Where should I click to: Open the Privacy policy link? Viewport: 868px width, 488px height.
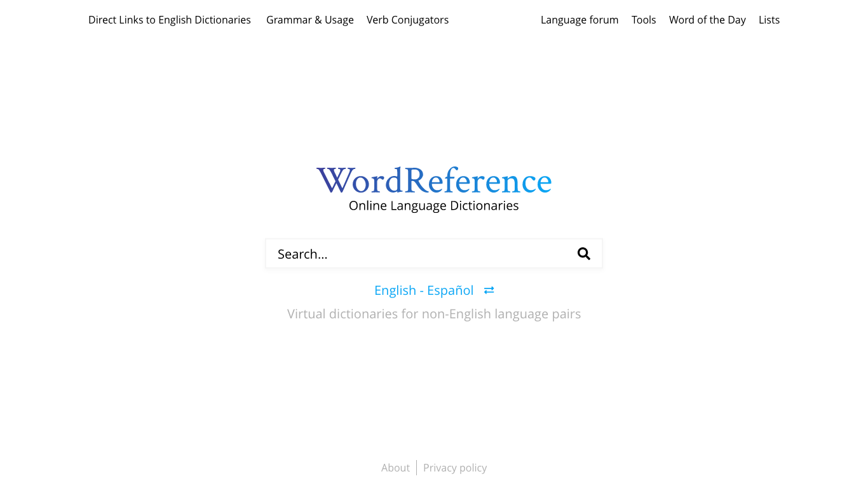click(x=455, y=468)
